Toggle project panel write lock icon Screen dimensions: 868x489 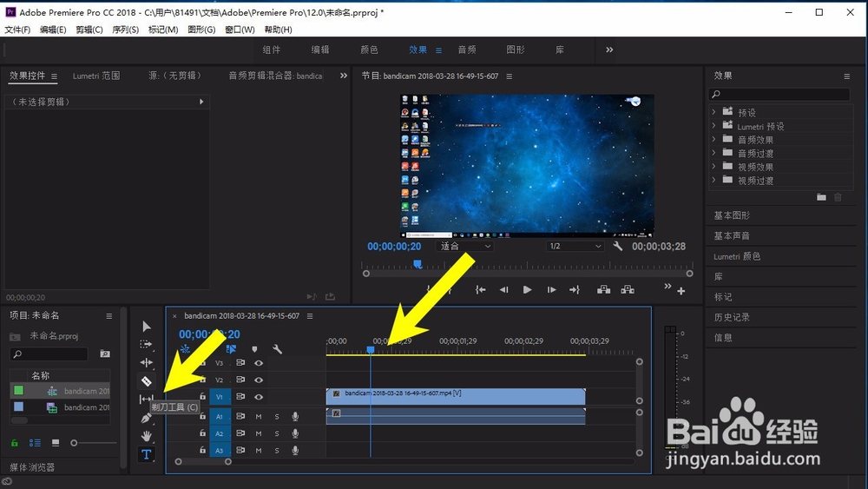click(15, 443)
